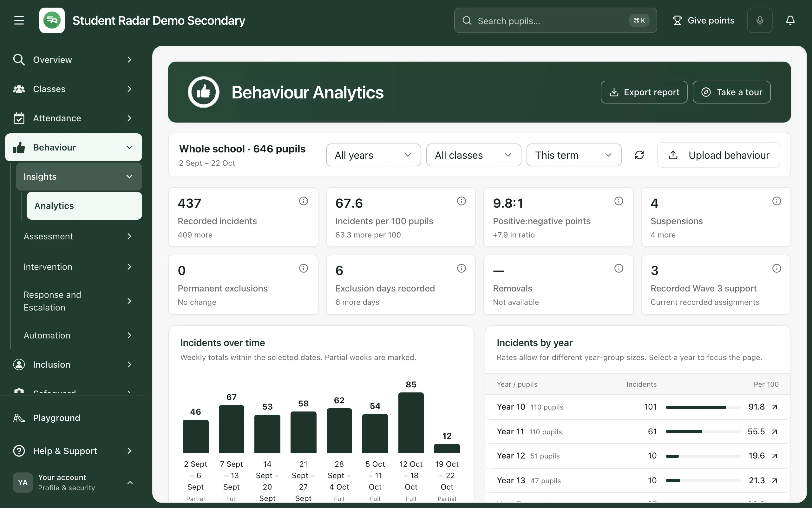Image resolution: width=812 pixels, height=508 pixels.
Task: Select the Analytics sidebar item
Action: pos(84,206)
